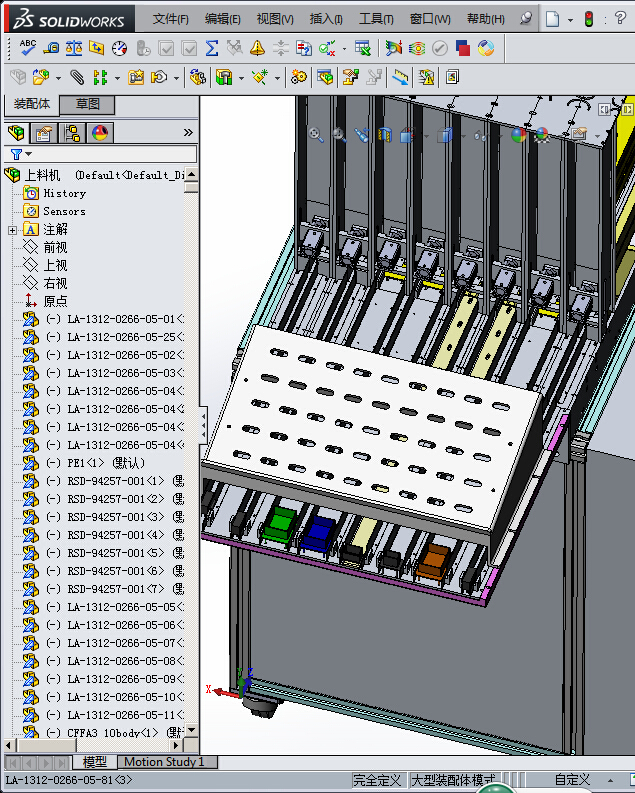Click 自定义 in the status bar
The image size is (635, 793).
point(572,779)
